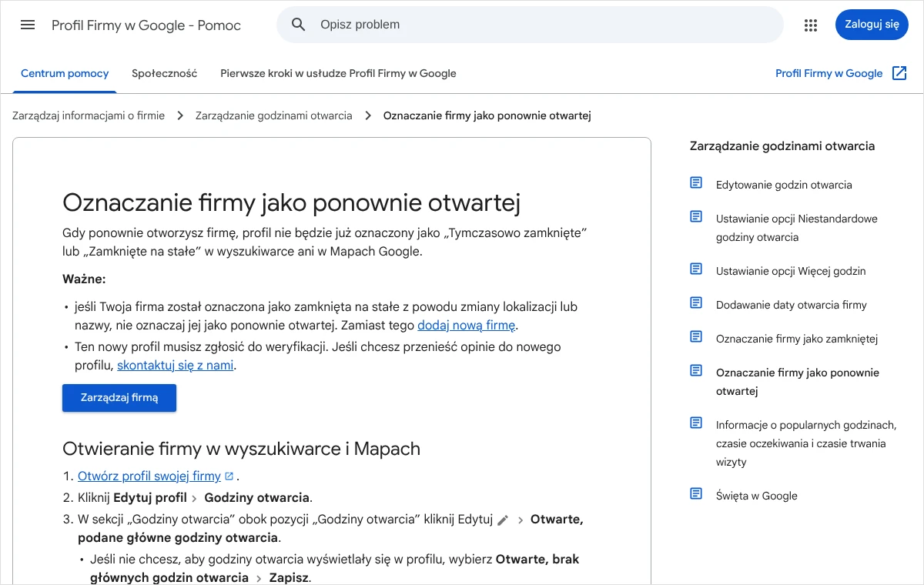Click article icon next to Dodawanie daty otwarcia firmy

point(696,303)
